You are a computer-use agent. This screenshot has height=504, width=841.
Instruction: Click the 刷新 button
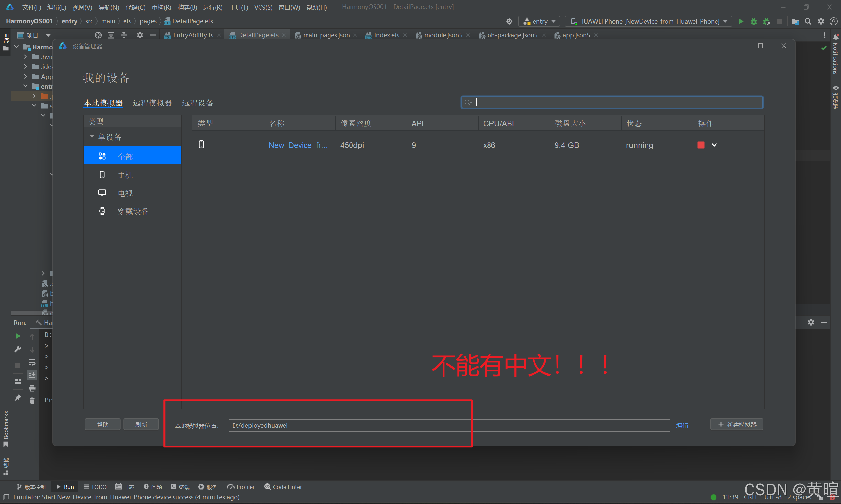coord(141,424)
